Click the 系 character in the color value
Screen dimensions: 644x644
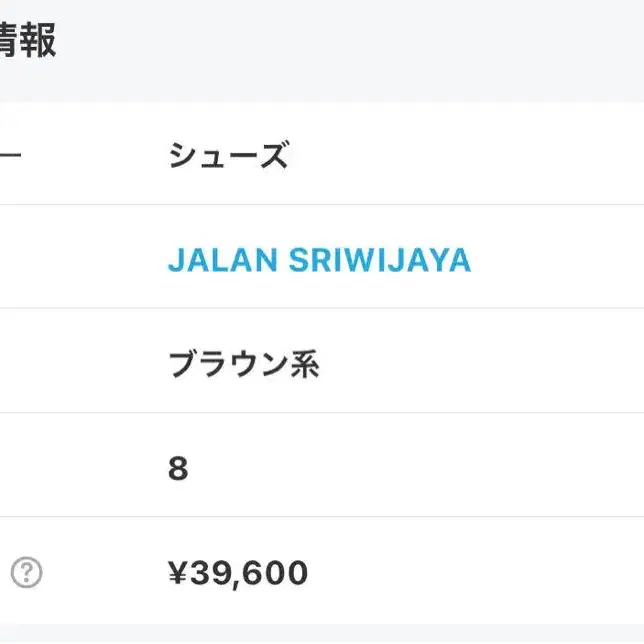tap(305, 364)
